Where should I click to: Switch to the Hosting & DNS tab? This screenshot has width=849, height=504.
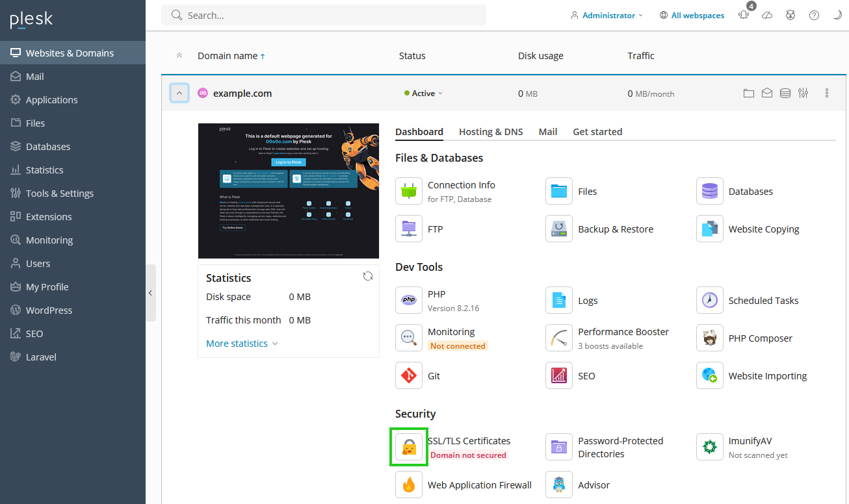[490, 131]
